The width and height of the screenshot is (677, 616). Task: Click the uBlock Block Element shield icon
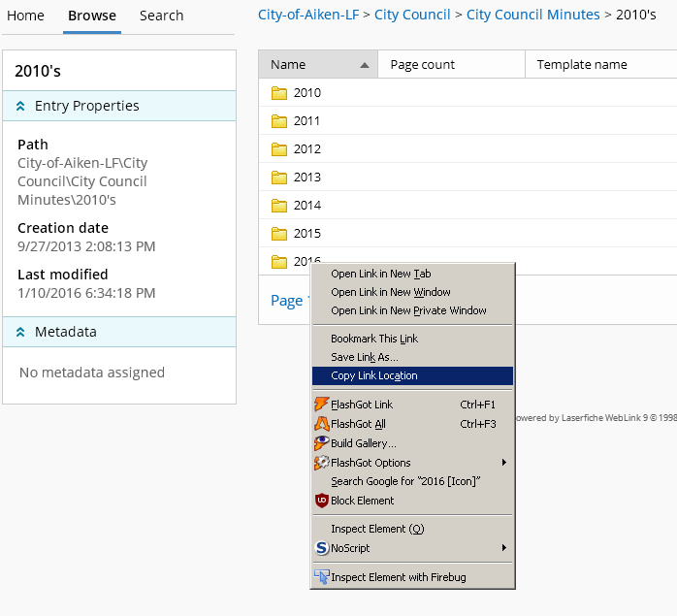[322, 501]
